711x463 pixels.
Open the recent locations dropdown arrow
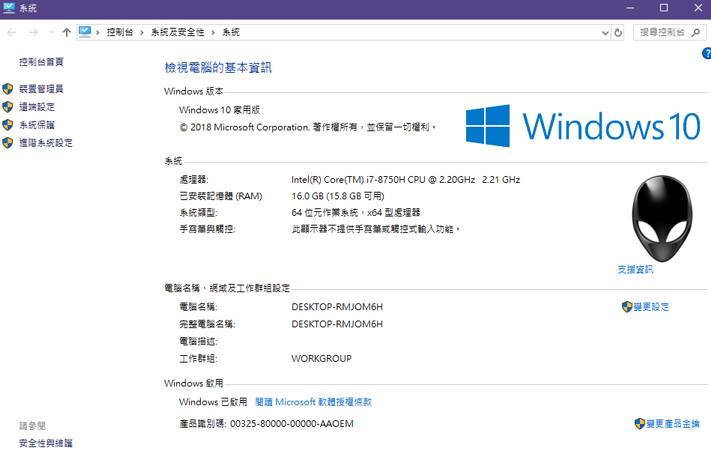[51, 32]
